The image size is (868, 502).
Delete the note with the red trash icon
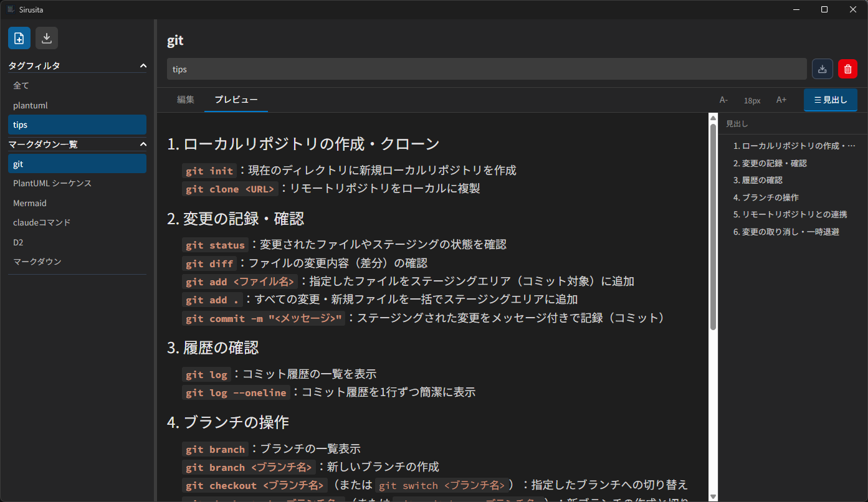pyautogui.click(x=847, y=69)
